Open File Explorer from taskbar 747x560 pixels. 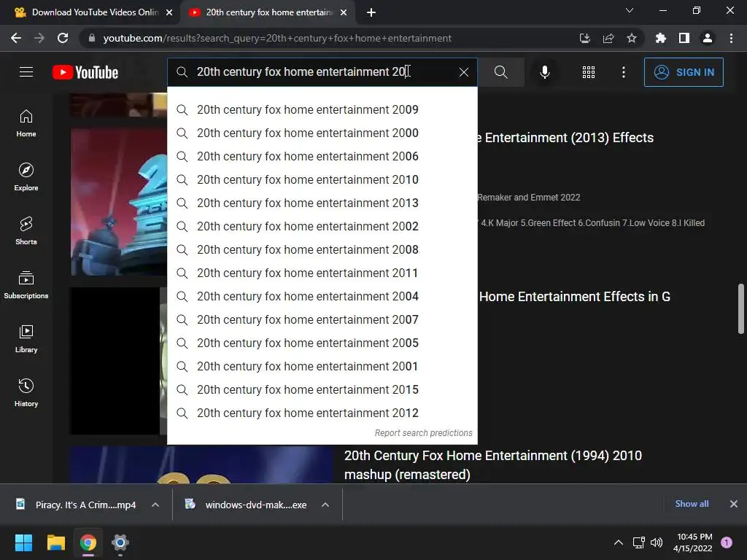pos(55,542)
